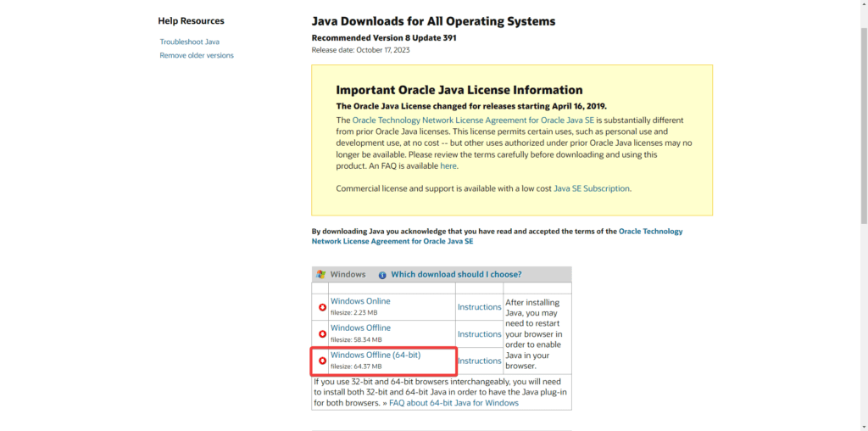This screenshot has width=868, height=431.
Task: Click the blue info icon before 'Which download'
Action: [382, 275]
